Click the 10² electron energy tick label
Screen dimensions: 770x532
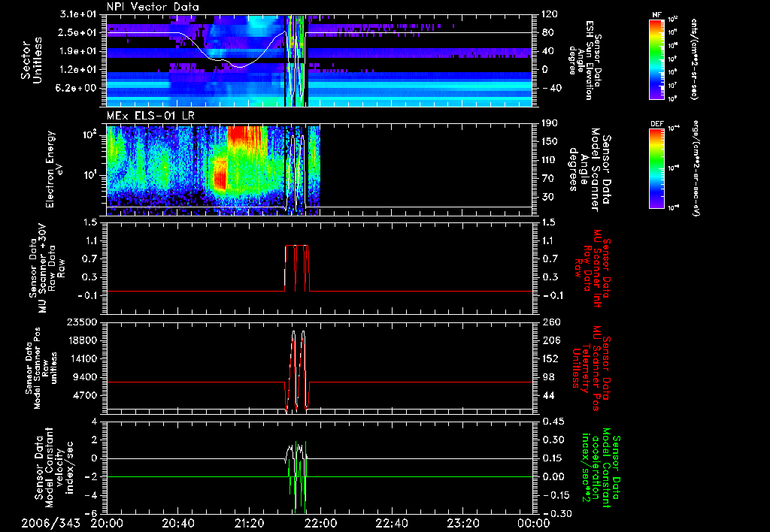coord(89,134)
